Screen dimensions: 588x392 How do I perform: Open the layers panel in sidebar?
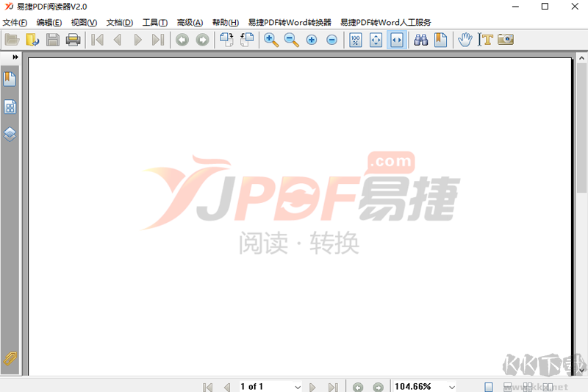coord(10,134)
